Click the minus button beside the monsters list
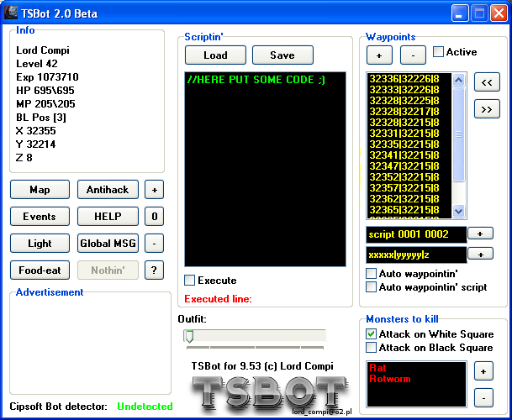The width and height of the screenshot is (512, 420). tap(484, 397)
